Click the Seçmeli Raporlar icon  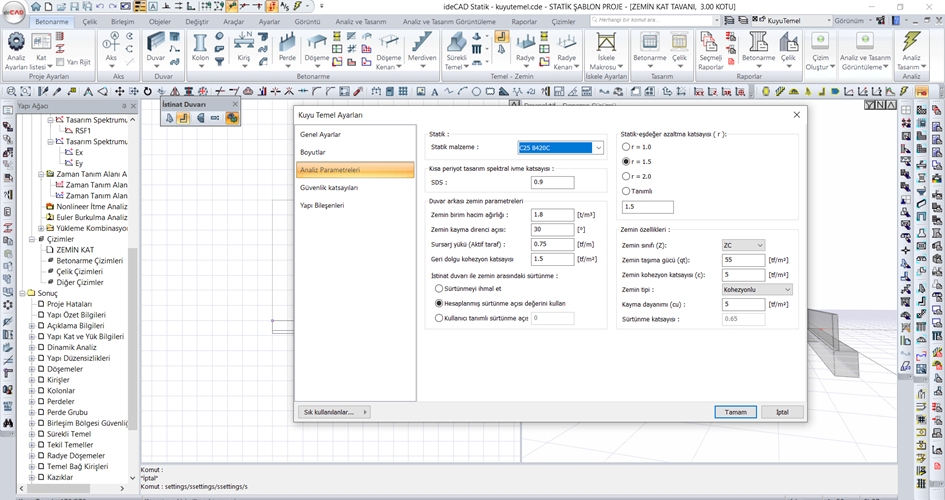point(709,43)
